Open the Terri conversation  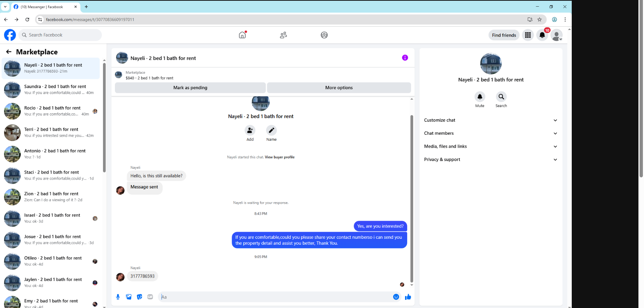tap(51, 133)
